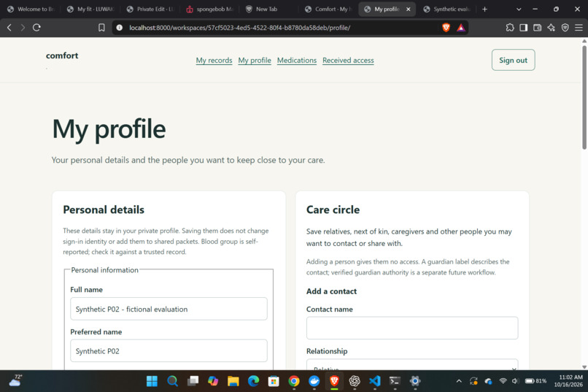The image size is (588, 392).
Task: Open the My profile navigation link
Action: click(x=255, y=61)
